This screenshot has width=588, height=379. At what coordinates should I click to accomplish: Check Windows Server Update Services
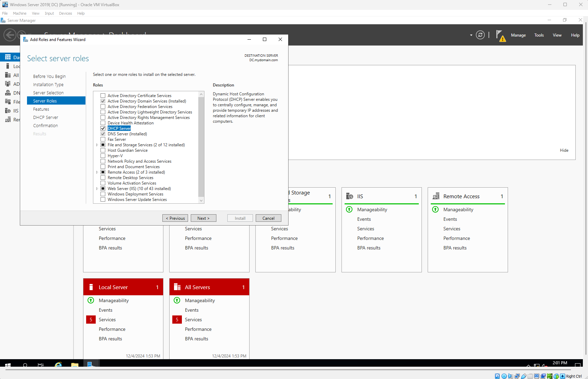(103, 200)
